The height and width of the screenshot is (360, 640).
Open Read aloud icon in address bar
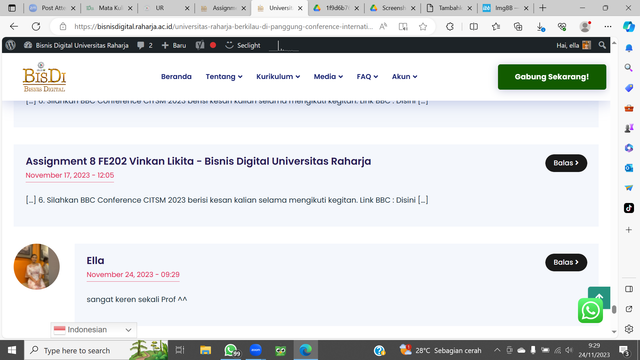(x=383, y=27)
